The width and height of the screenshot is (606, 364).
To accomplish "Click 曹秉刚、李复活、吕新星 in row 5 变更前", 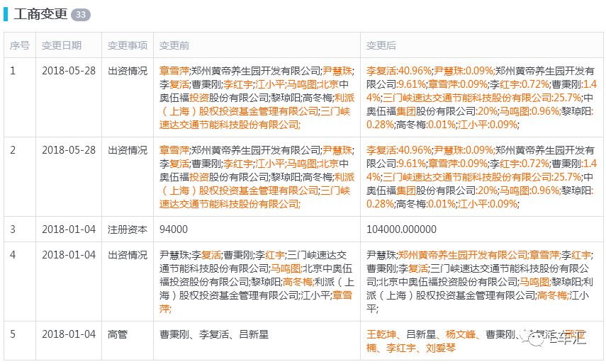I will point(214,334).
